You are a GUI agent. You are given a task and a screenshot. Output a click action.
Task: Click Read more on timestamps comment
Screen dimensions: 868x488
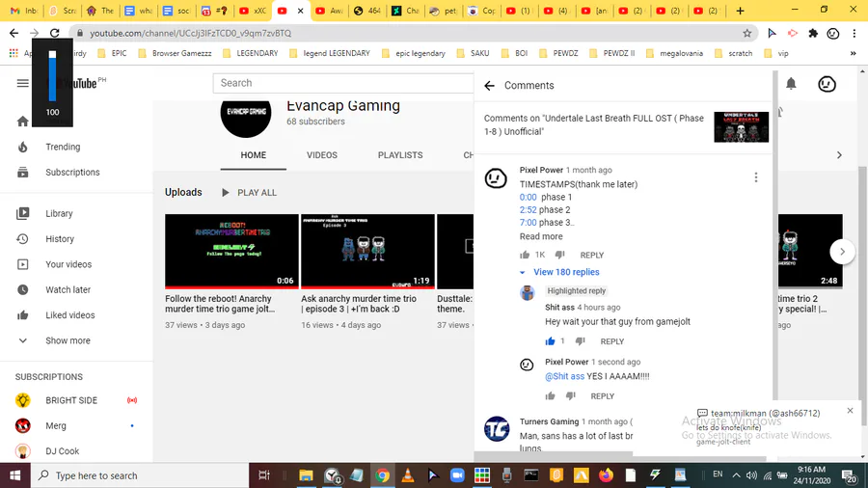pos(541,236)
